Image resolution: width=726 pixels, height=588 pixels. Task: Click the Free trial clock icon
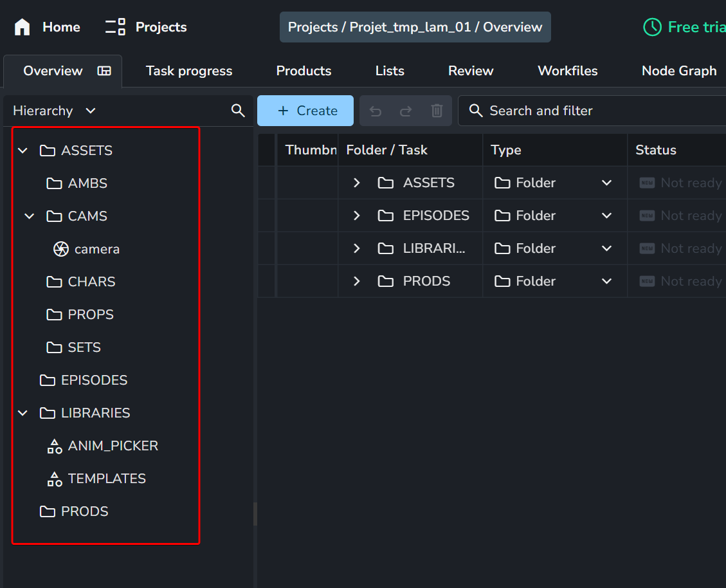[652, 27]
